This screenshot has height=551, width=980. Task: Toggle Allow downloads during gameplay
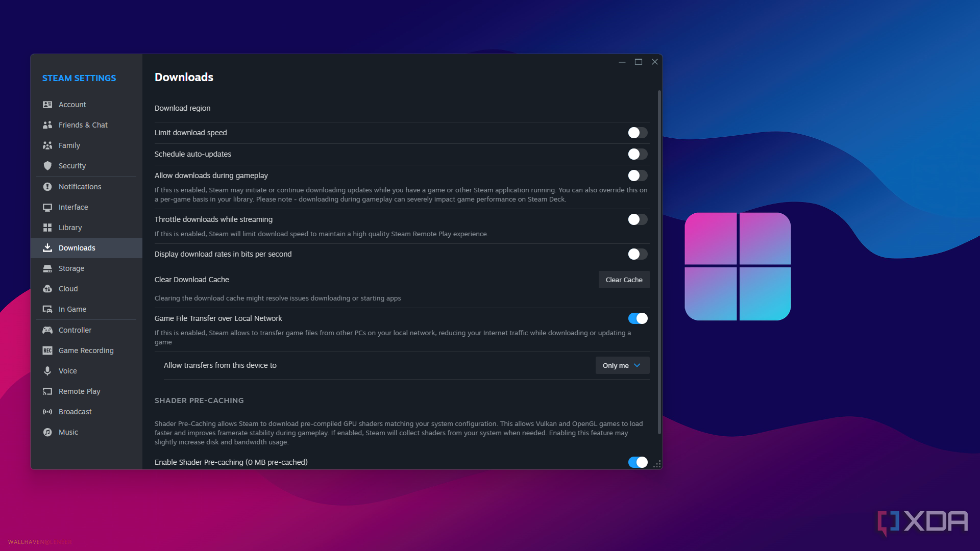coord(636,175)
